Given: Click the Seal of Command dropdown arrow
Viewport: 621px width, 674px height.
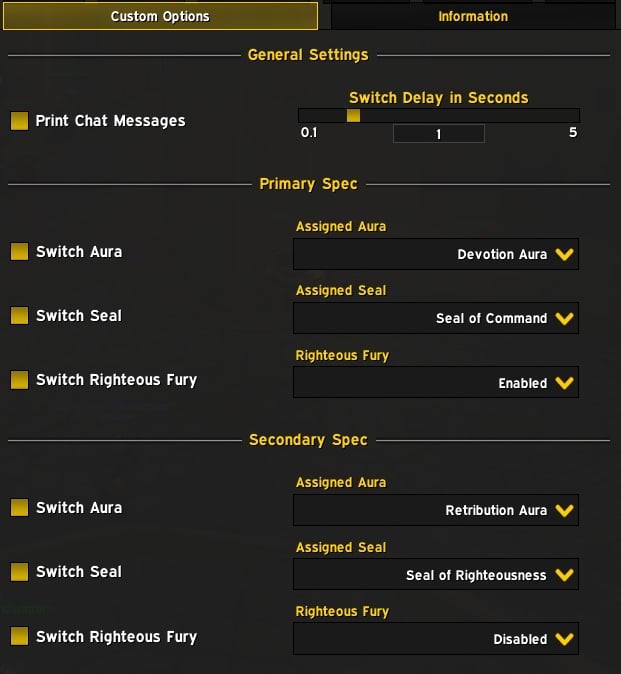Looking at the screenshot, I should [564, 319].
